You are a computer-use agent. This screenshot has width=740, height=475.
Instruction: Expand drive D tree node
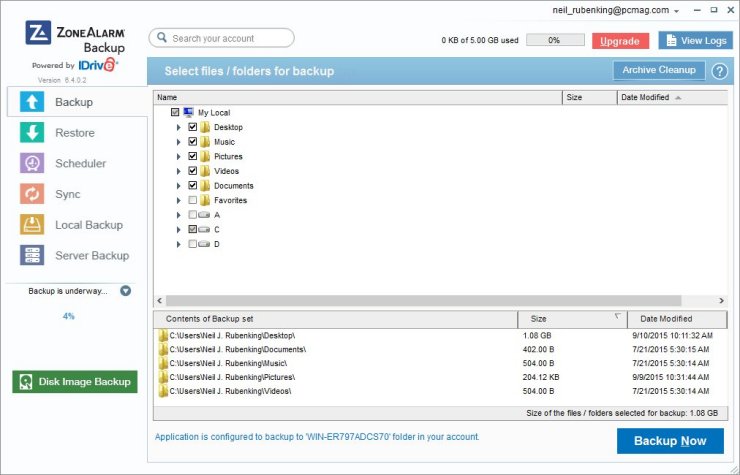click(x=178, y=245)
